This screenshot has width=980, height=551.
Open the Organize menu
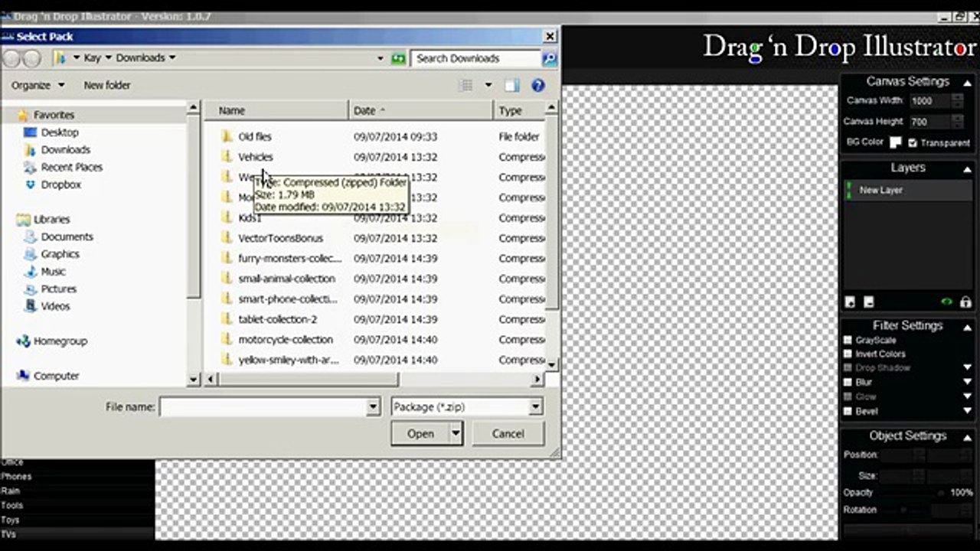pyautogui.click(x=38, y=86)
